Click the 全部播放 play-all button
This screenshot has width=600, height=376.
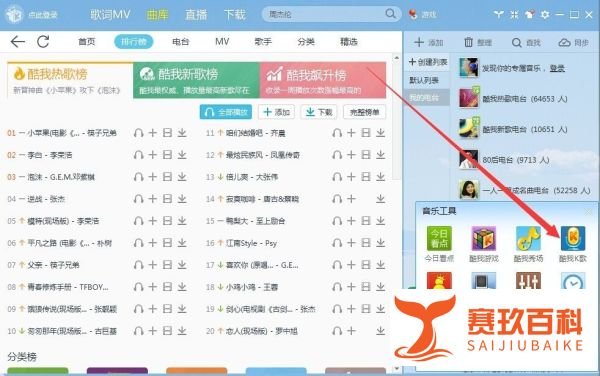point(226,112)
